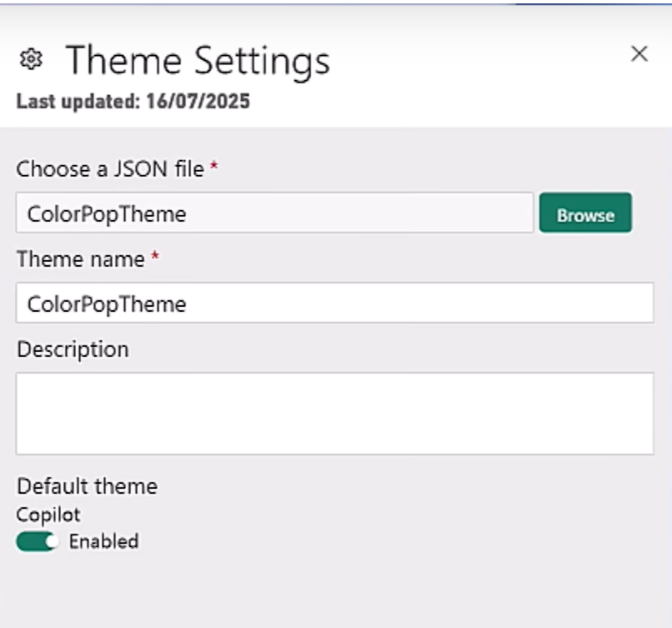This screenshot has width=672, height=628.
Task: Click the Choose a JSON file label
Action: (110, 169)
